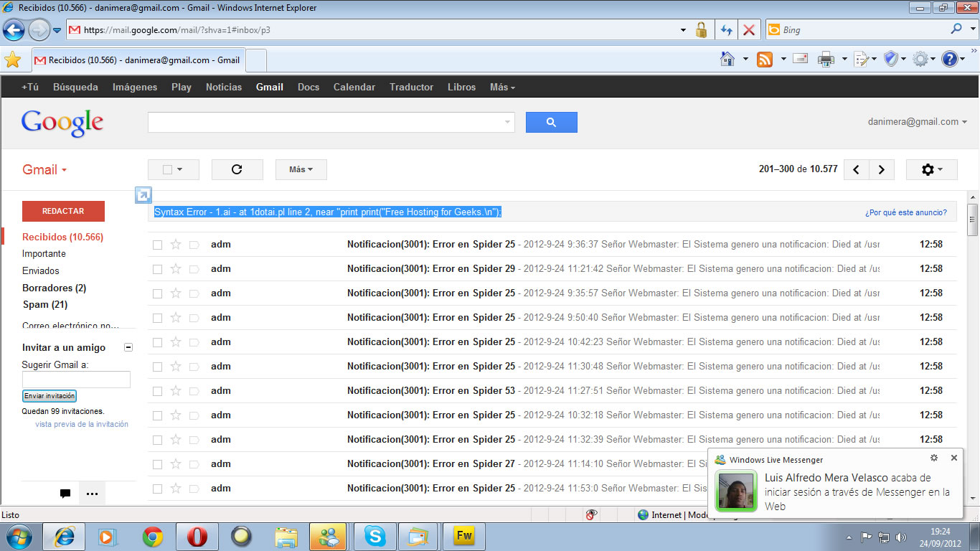Tick checkbox for the 11:14:10 Spider 27 message
The image size is (980, 551).
(x=158, y=464)
